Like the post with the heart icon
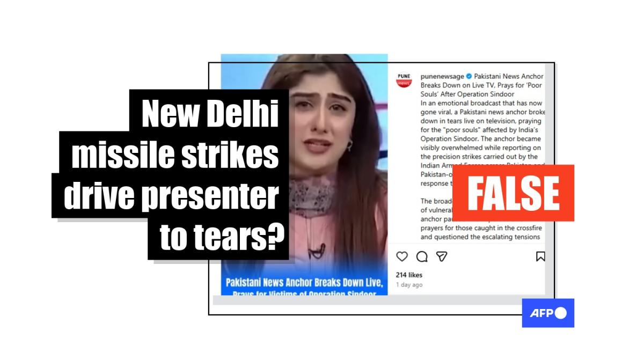Screen dimensions: 644x338 point(401,256)
